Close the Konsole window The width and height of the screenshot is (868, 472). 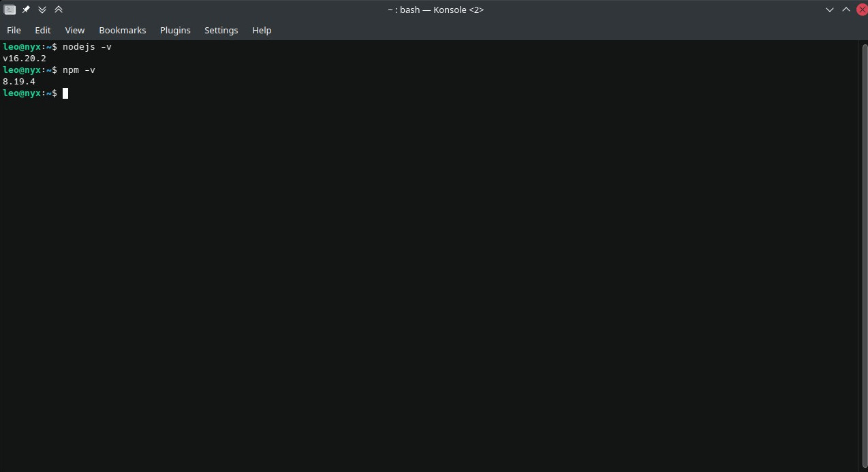862,10
